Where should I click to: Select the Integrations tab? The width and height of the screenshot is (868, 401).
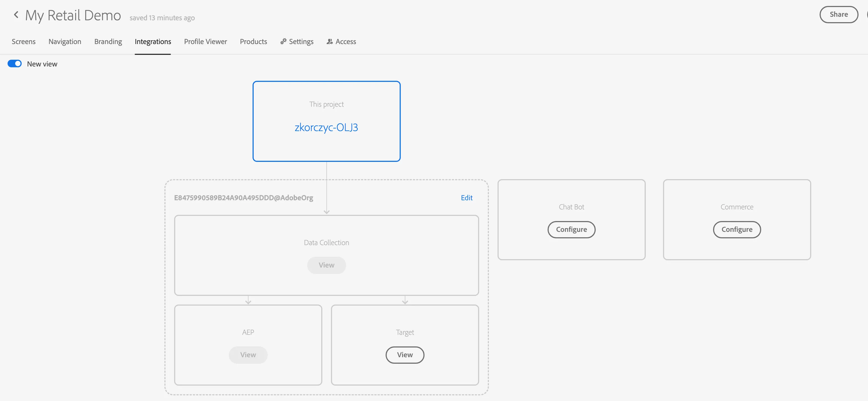153,41
